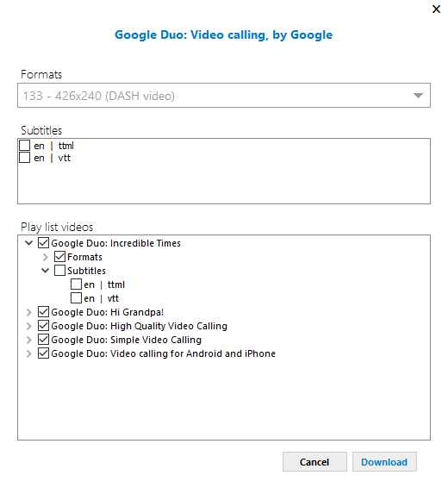The width and height of the screenshot is (448, 500).
Task: Select 'Google Duo: High Quality Video Calling' label
Action: point(140,326)
